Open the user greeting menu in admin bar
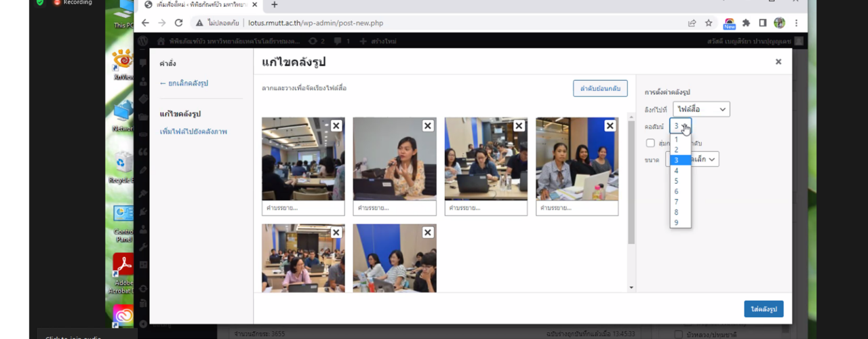Screen dimensions: 868x339 754,41
